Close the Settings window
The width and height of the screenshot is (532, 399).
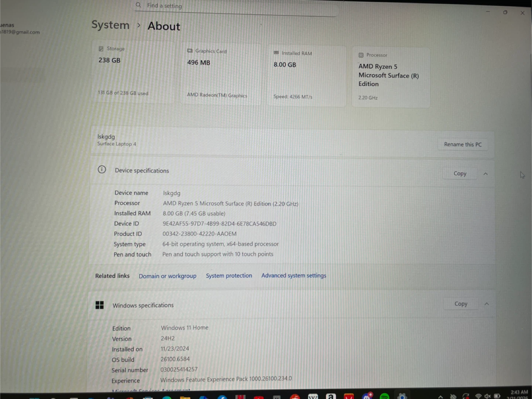click(x=522, y=13)
